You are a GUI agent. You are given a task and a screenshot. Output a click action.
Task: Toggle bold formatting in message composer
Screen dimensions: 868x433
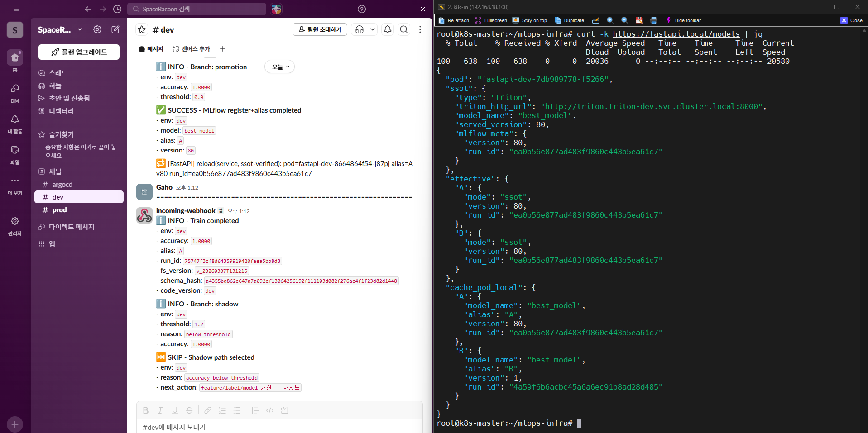click(x=146, y=410)
